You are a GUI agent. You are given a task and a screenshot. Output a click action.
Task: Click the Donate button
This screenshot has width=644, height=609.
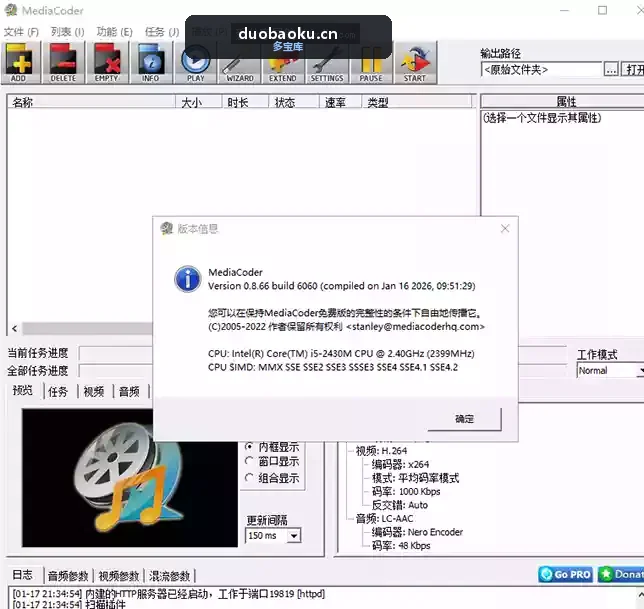(621, 574)
